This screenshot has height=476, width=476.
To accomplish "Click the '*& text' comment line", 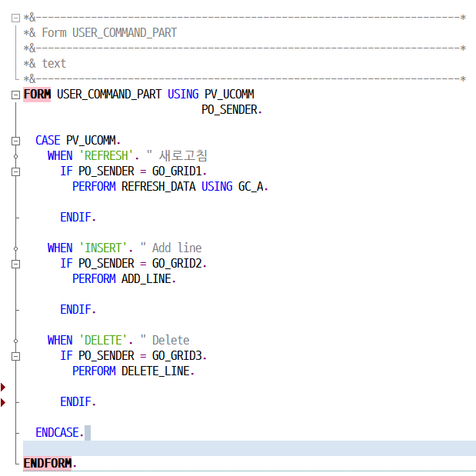I will pyautogui.click(x=45, y=64).
